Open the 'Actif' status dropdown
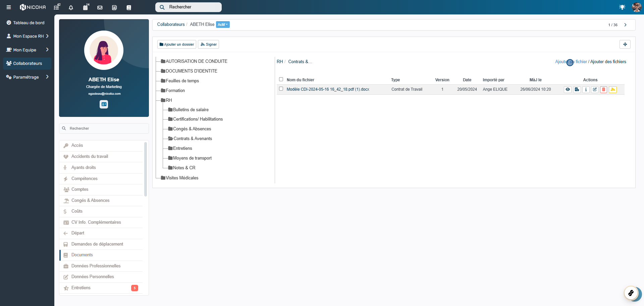 tap(223, 25)
